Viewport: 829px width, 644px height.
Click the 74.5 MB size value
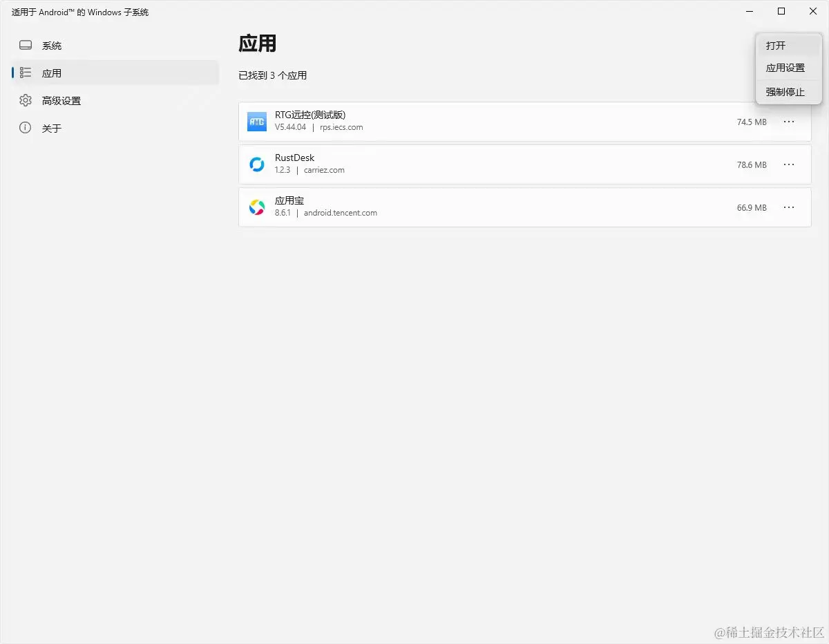point(752,122)
